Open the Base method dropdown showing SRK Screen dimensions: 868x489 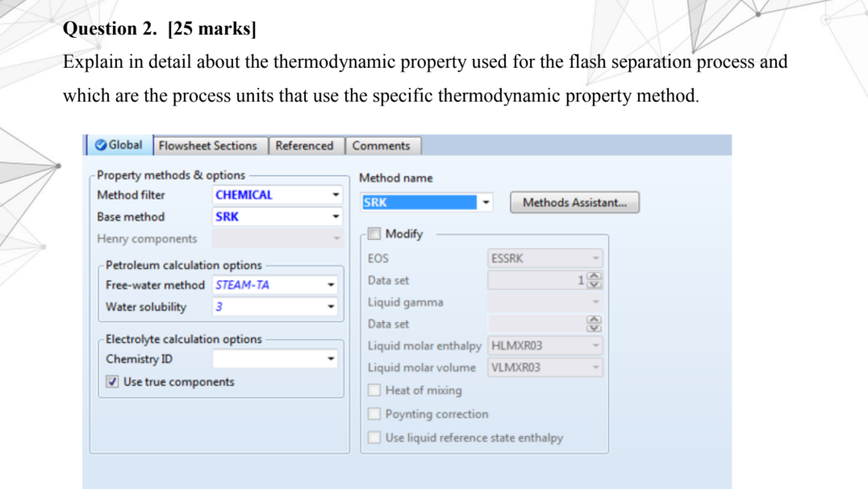[x=276, y=216]
